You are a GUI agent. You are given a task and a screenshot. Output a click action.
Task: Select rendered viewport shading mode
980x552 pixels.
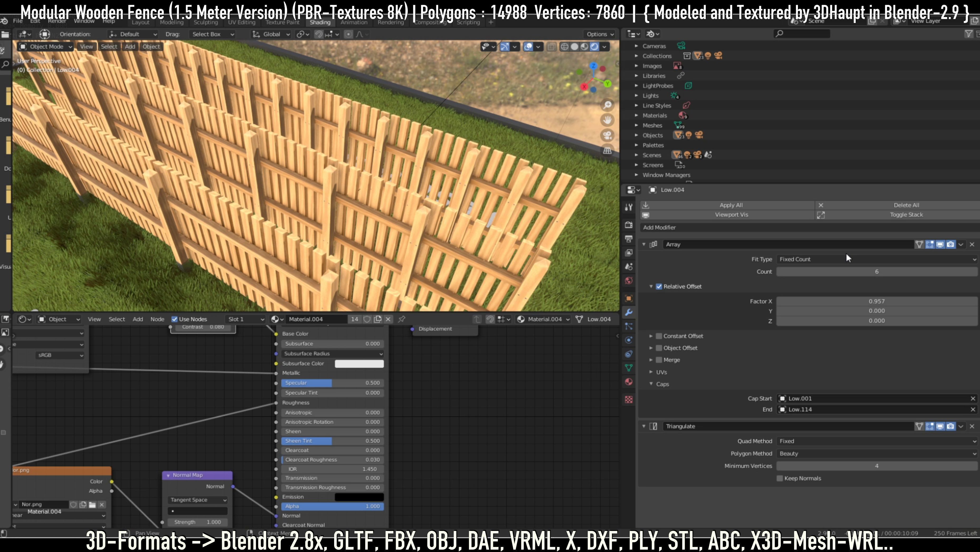tap(594, 46)
